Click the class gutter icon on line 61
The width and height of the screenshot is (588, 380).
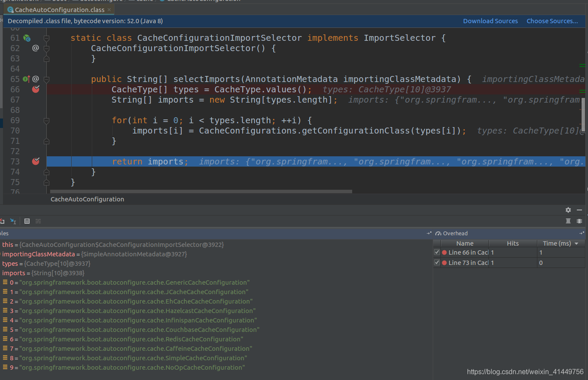point(27,38)
